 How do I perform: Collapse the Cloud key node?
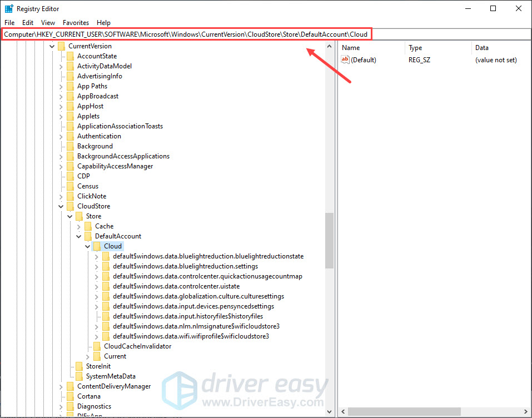click(87, 246)
